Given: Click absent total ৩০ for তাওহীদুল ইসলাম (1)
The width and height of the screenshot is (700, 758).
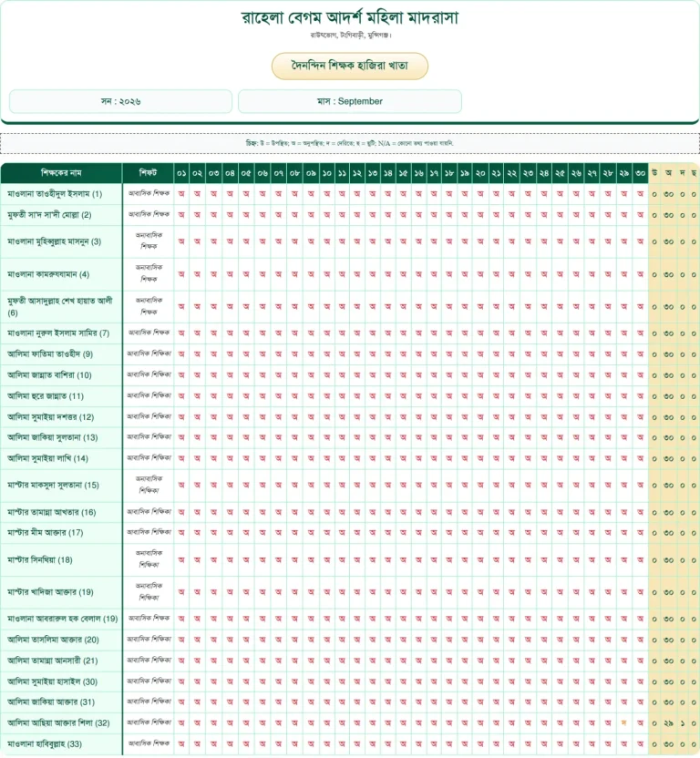Looking at the screenshot, I should point(668,194).
